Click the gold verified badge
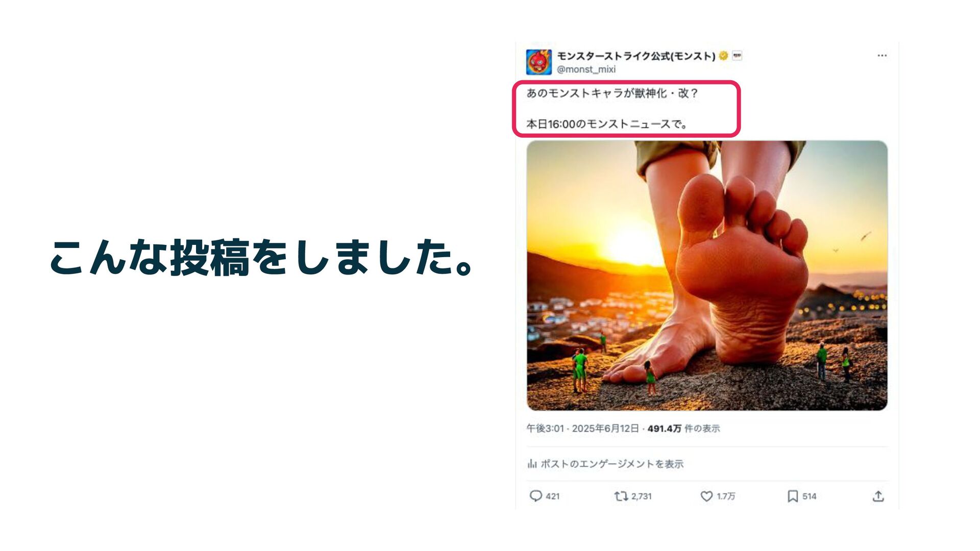 (723, 56)
